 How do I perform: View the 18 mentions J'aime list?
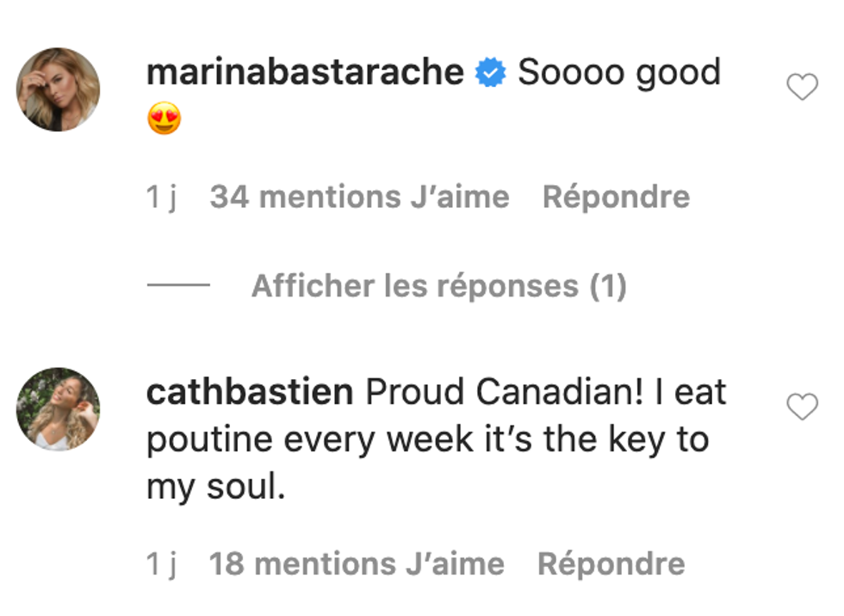coord(357,564)
